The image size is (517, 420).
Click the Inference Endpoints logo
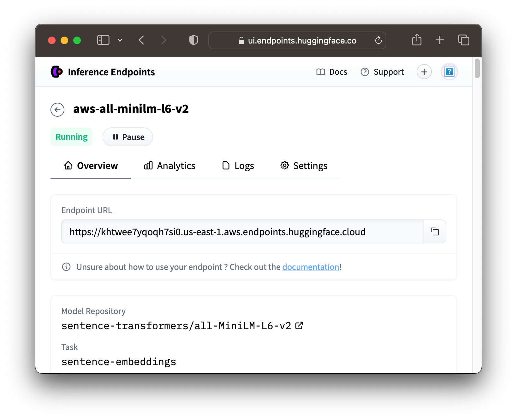pos(57,72)
